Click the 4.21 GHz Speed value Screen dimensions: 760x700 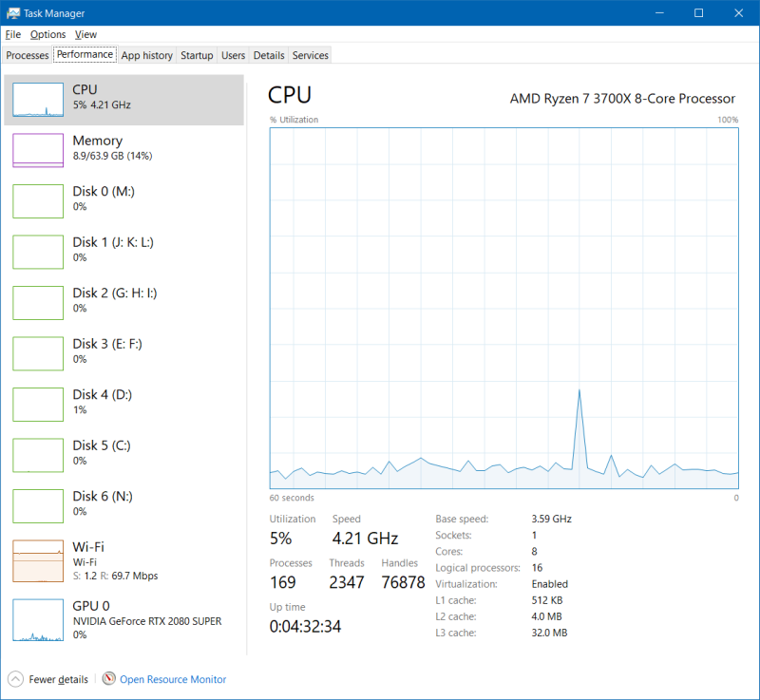coord(365,539)
